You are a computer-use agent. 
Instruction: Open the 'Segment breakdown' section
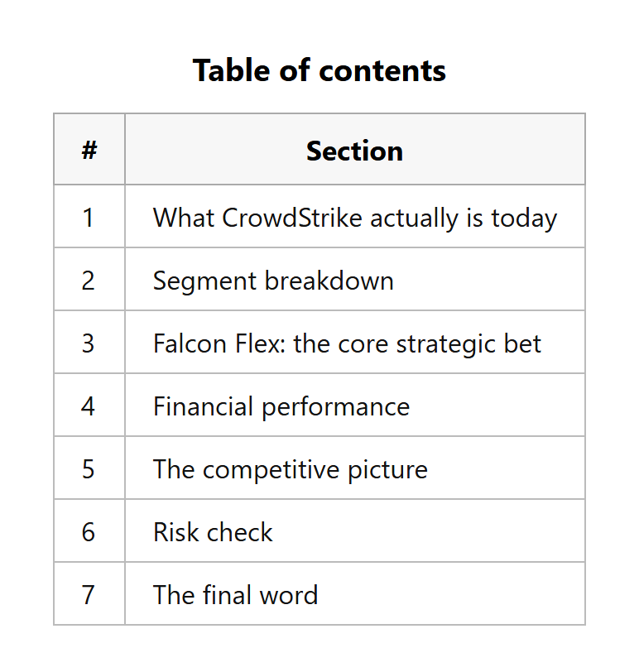[273, 281]
